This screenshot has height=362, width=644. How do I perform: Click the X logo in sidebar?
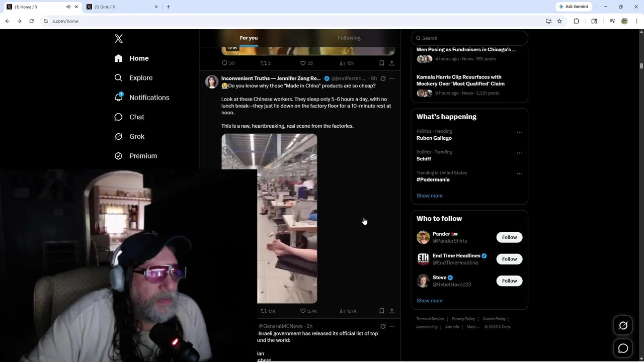119,39
